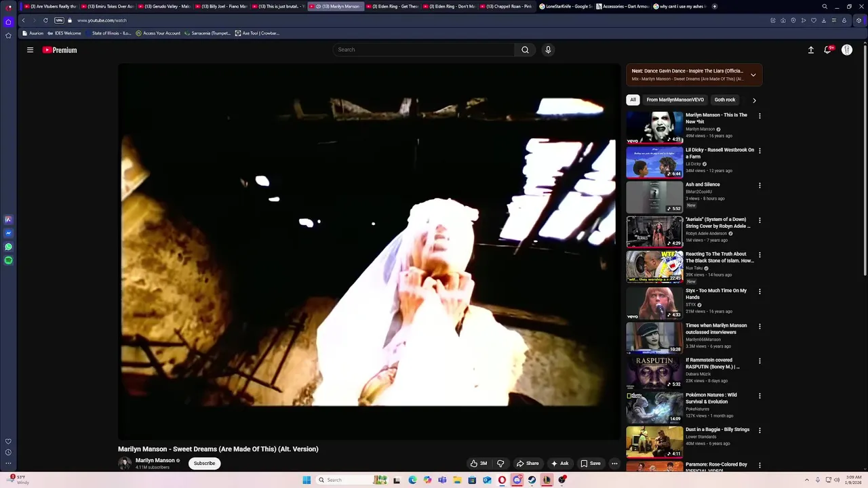The height and width of the screenshot is (488, 868).
Task: Click the page vertical scrollbar
Action: point(865,159)
